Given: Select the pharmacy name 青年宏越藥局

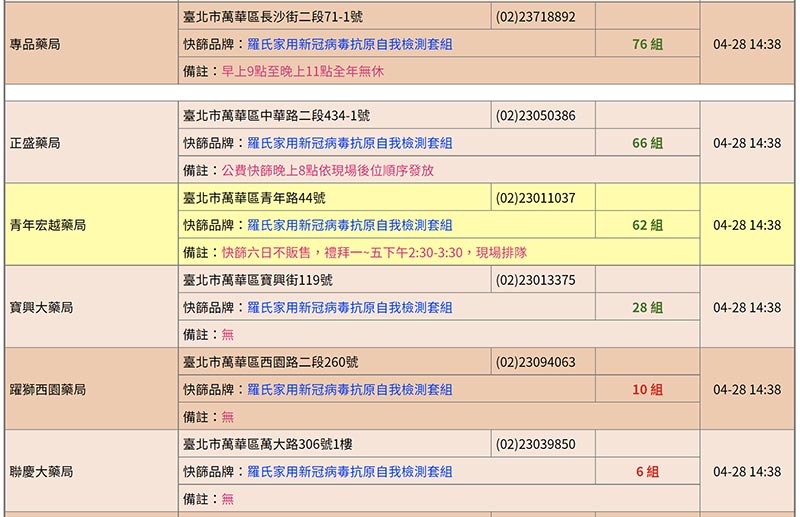Looking at the screenshot, I should pyautogui.click(x=48, y=226).
